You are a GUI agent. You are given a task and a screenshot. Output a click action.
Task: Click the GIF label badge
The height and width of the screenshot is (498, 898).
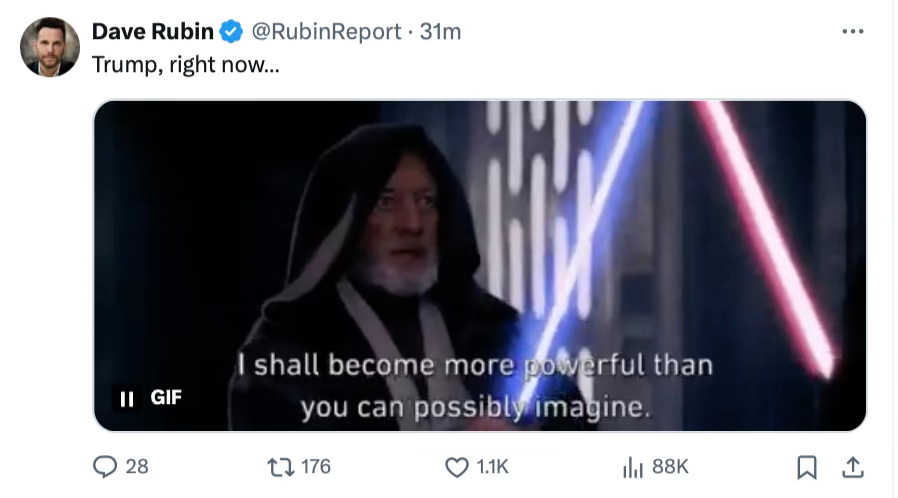click(166, 397)
